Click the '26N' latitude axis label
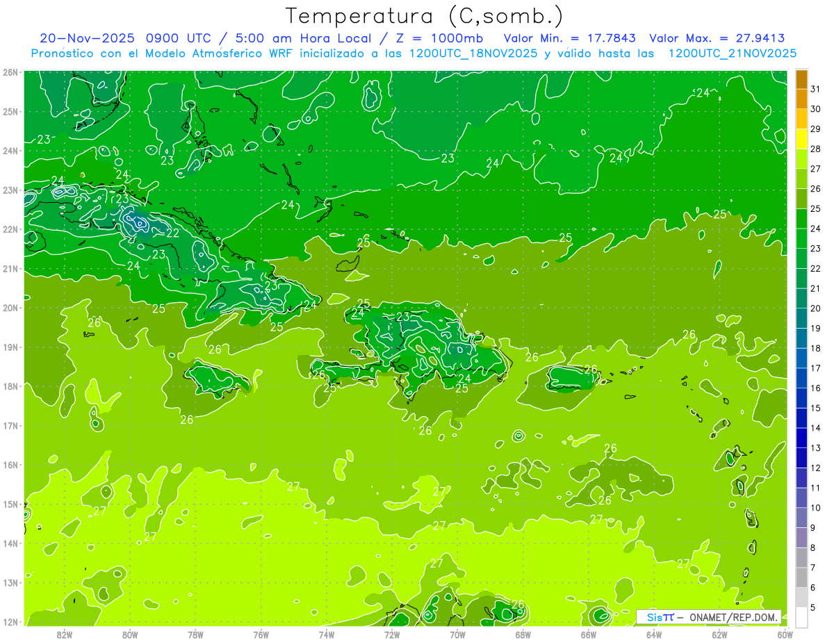The image size is (834, 644). (x=10, y=72)
